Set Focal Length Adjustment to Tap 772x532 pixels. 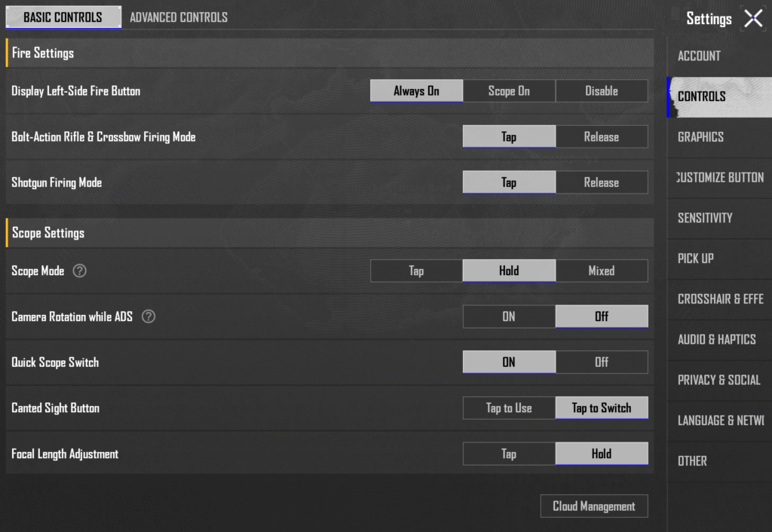509,454
